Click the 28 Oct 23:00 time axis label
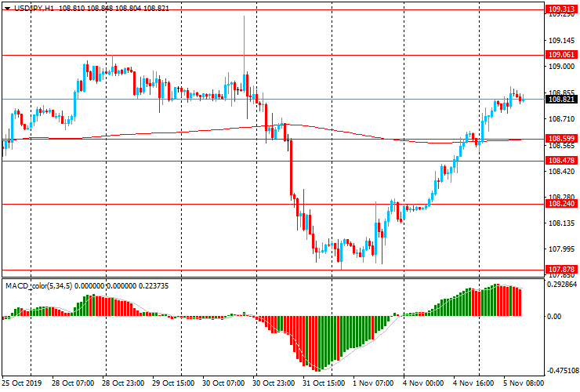This screenshot has width=580, height=392. [121, 385]
